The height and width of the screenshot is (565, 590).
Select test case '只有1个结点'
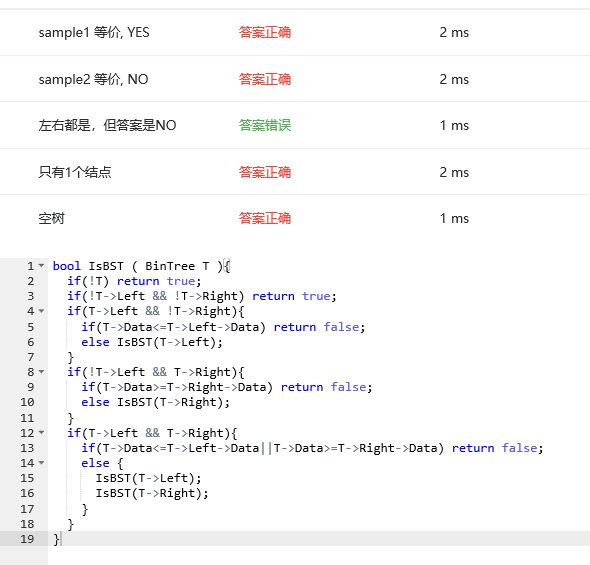tap(75, 172)
